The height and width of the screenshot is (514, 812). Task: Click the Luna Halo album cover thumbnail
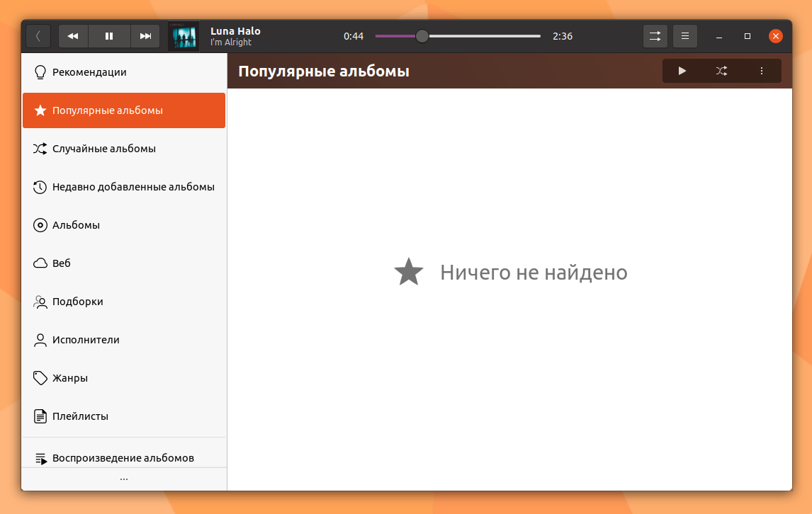(x=184, y=36)
